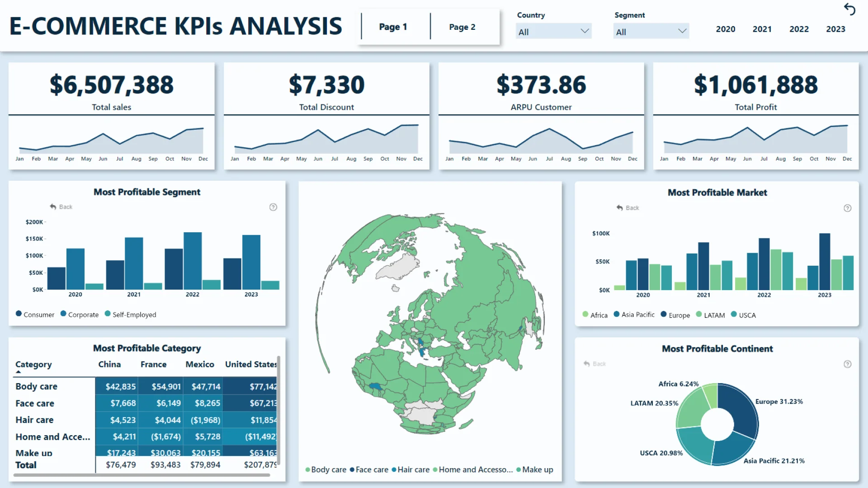
Task: Click Body care China cell $42,835
Action: 117,386
